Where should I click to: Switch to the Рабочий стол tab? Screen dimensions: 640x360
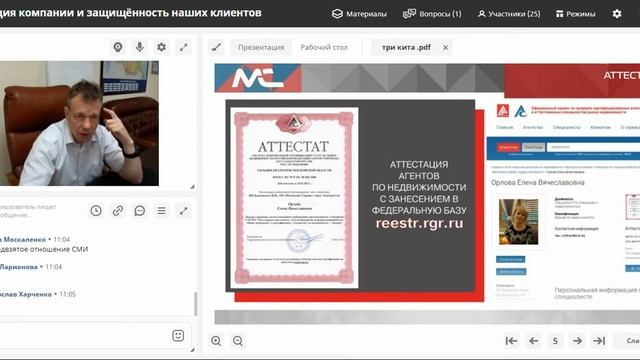pos(324,47)
